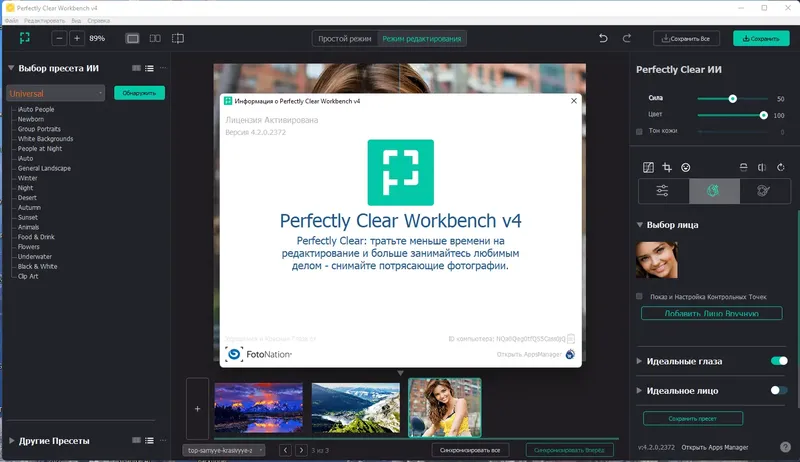Collapse the face selection section

639,224
